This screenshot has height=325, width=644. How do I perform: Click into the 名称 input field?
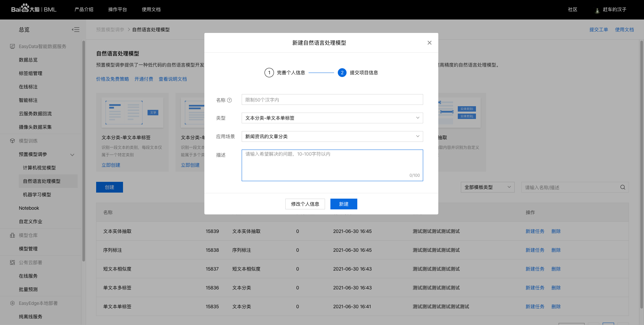click(332, 100)
